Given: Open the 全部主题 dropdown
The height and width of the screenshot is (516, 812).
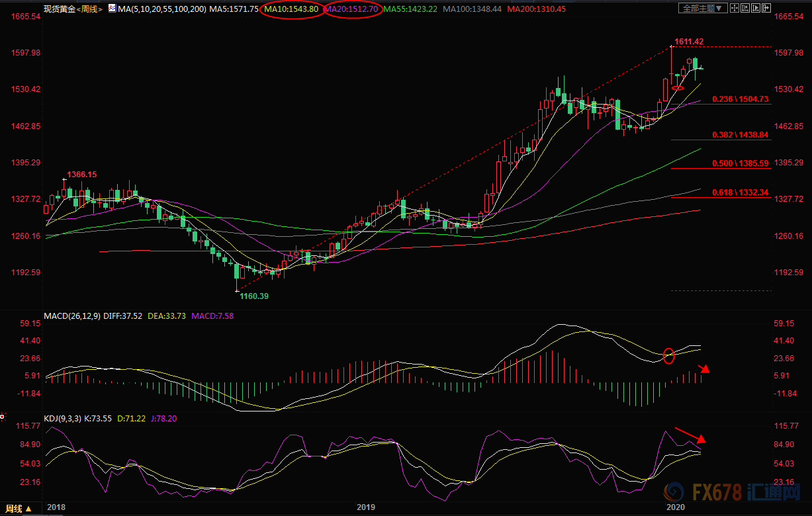Looking at the screenshot, I should click(x=703, y=9).
